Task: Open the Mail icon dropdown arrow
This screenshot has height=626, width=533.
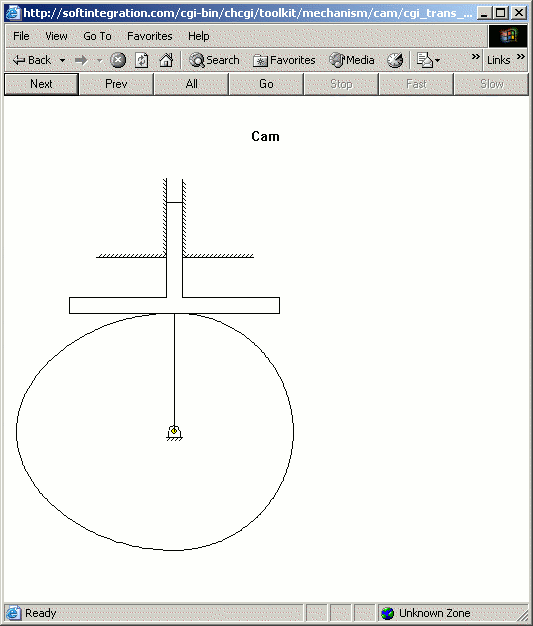Action: click(438, 61)
